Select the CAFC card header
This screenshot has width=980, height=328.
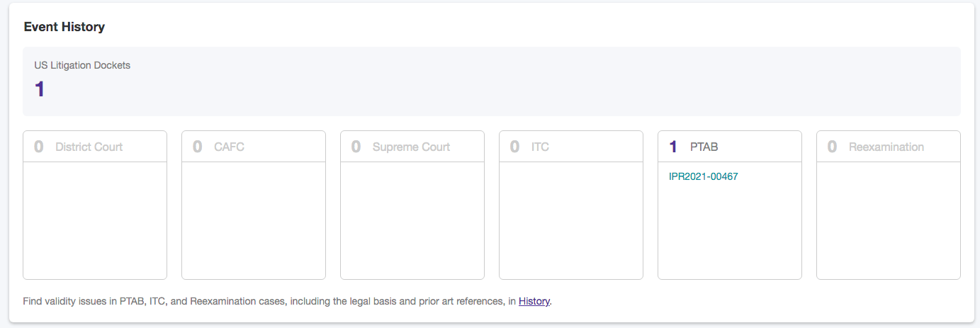254,147
